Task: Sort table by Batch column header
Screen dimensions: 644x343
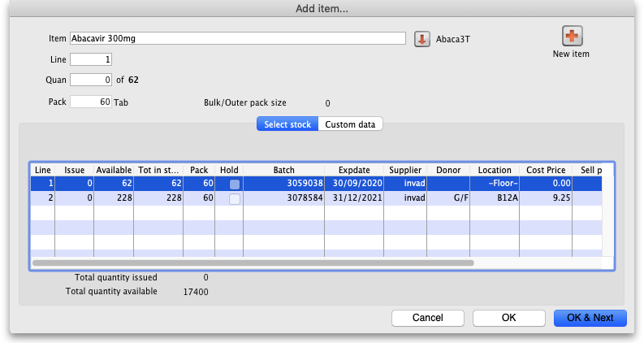Action: 283,170
